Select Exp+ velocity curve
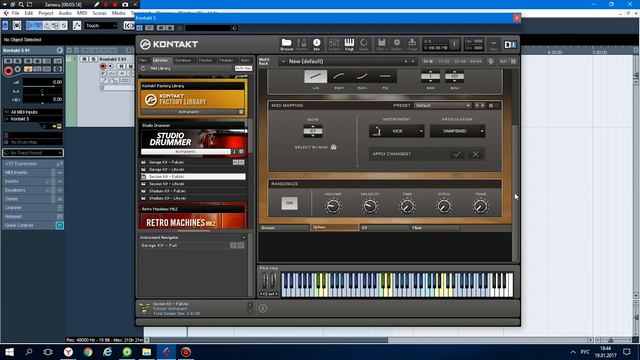The width and height of the screenshot is (640, 360). [339, 76]
